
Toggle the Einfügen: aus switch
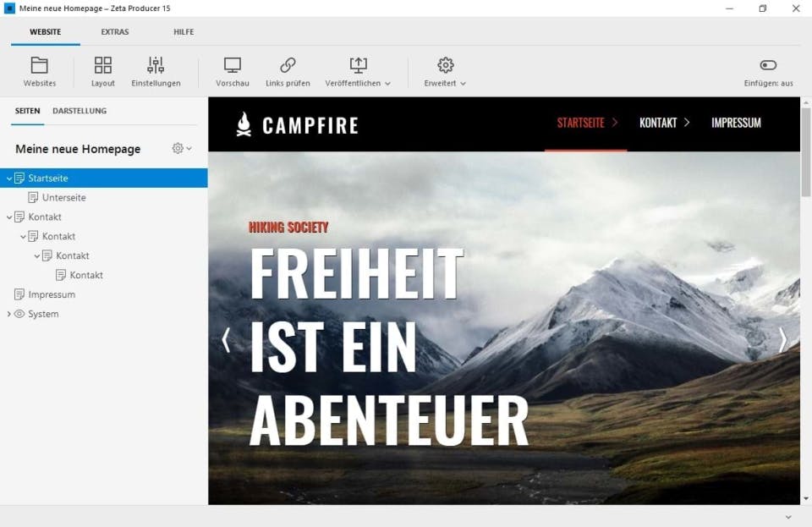pos(768,64)
